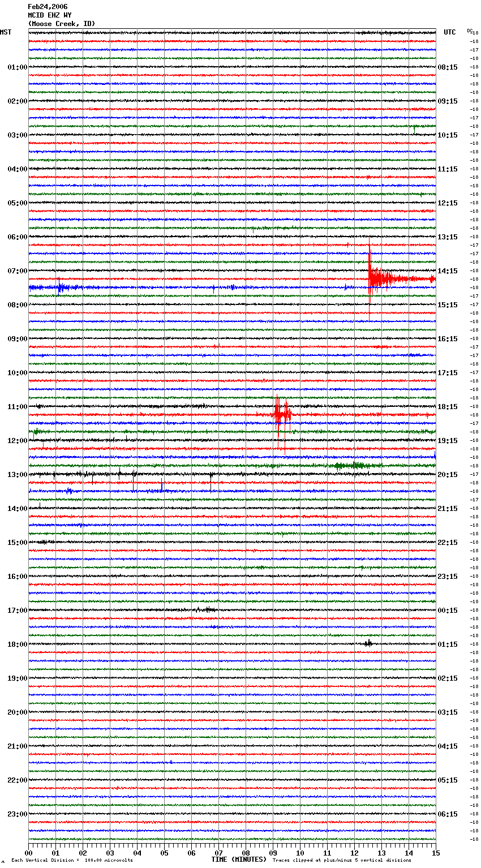
Task: Select the 04:15 UTC time label
Action: click(448, 746)
